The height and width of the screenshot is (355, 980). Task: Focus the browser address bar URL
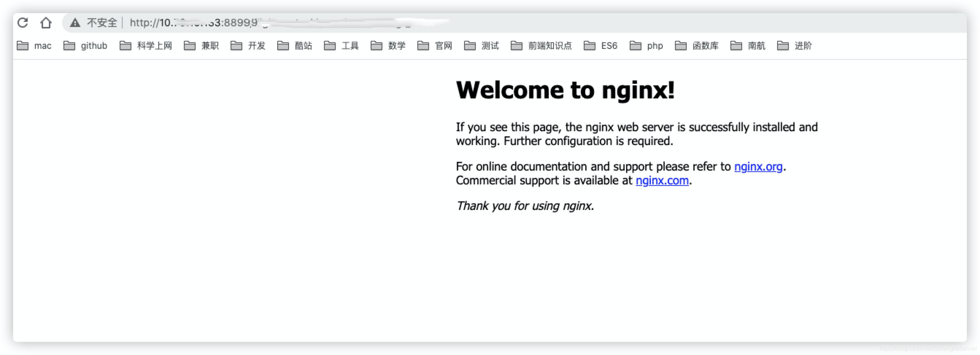[289, 23]
